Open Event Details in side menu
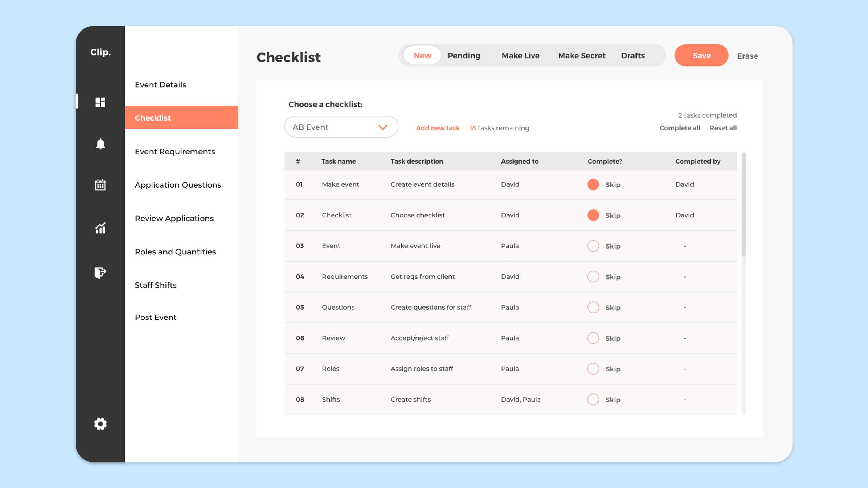 [x=160, y=84]
